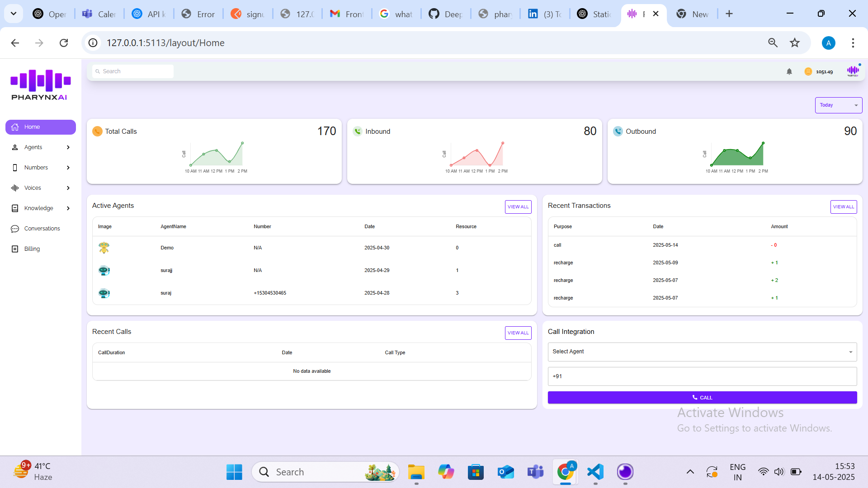Open the Today date range dropdown
Viewport: 868px width, 488px height.
click(x=838, y=105)
